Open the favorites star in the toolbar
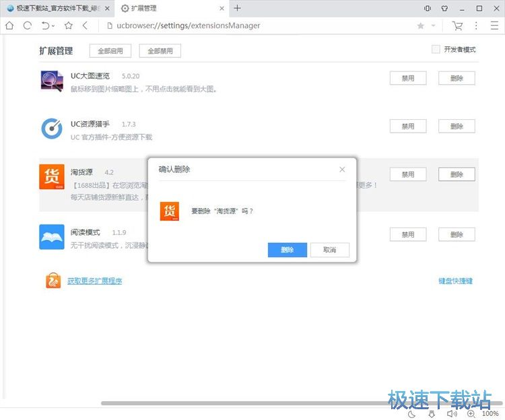The height and width of the screenshot is (420, 505). 68,26
